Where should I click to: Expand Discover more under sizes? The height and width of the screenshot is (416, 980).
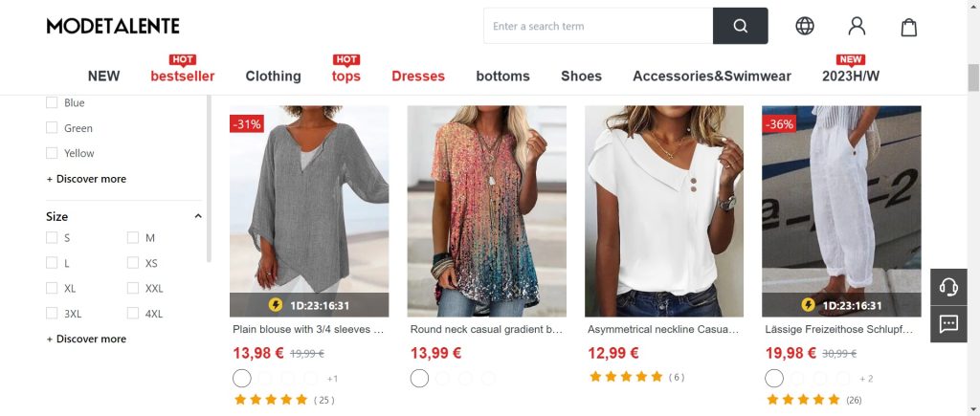86,339
